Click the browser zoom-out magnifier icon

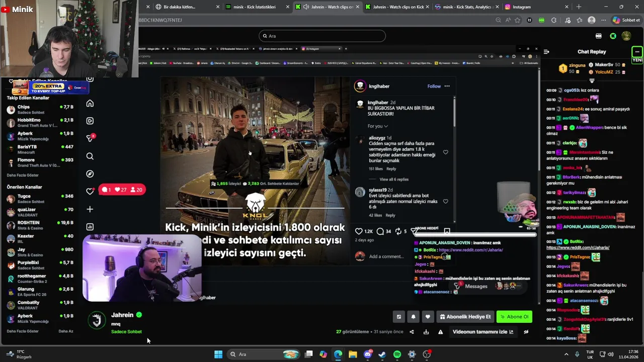(498, 20)
